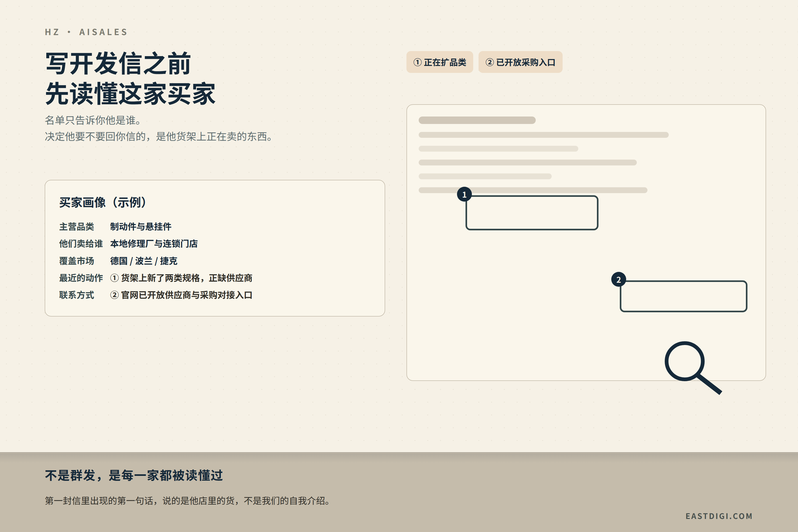The height and width of the screenshot is (532, 798).
Task: Click the heading line 先读懂这家买家
Action: click(x=130, y=94)
